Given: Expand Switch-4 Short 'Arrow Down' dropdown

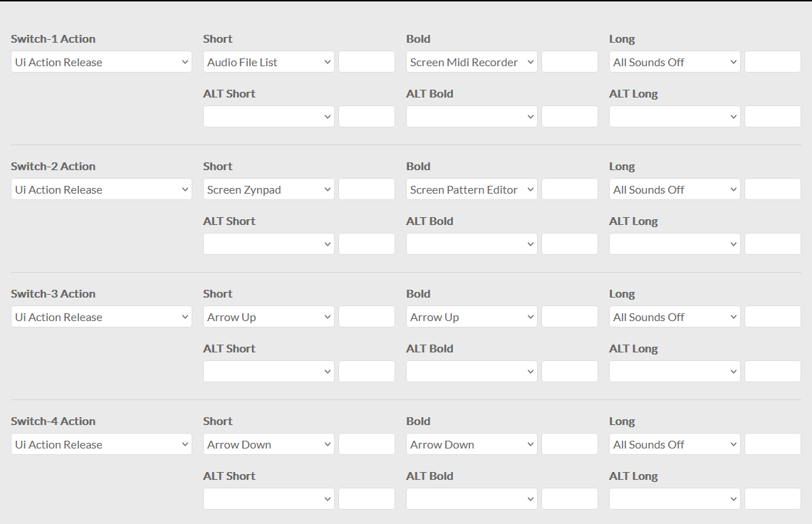Looking at the screenshot, I should point(269,444).
